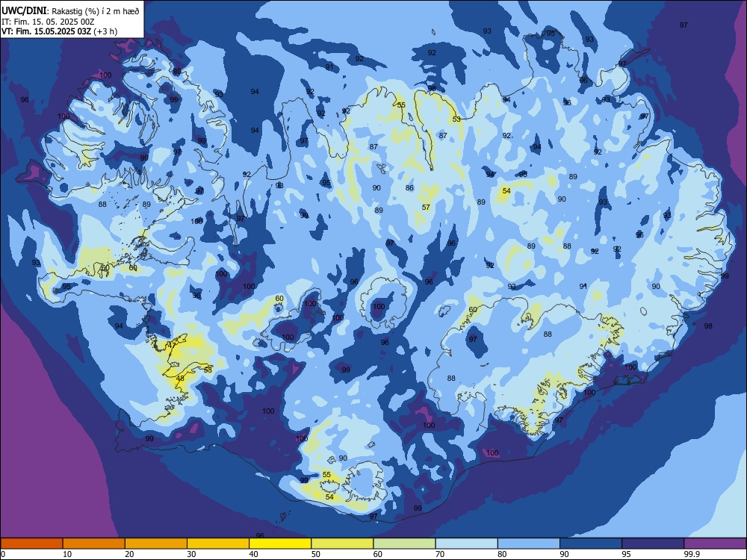Click the 'IT: Fim. 15. 05. 2025 00Z' line
The image size is (747, 560).
click(48, 22)
